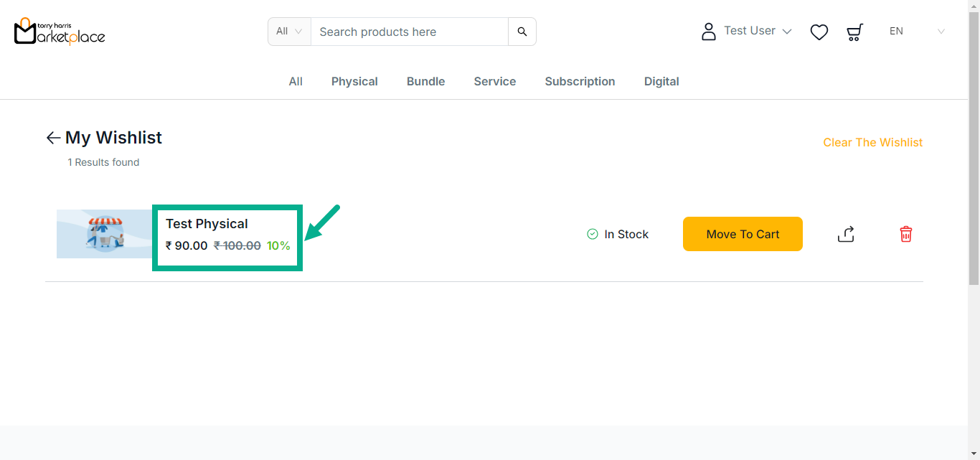Open the Test User account dropdown
The height and width of the screenshot is (460, 980).
pos(757,31)
